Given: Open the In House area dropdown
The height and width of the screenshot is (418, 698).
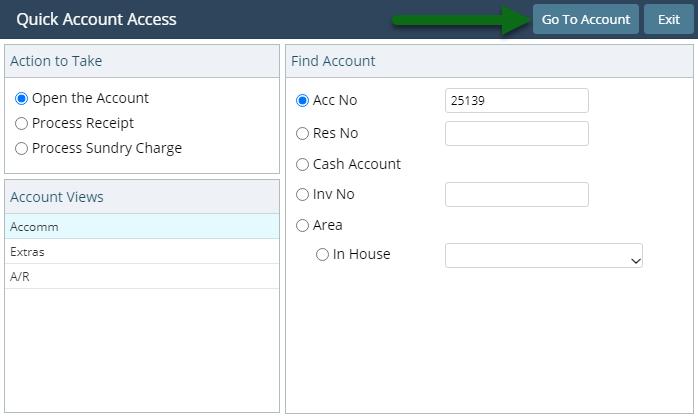Looking at the screenshot, I should pyautogui.click(x=544, y=256).
